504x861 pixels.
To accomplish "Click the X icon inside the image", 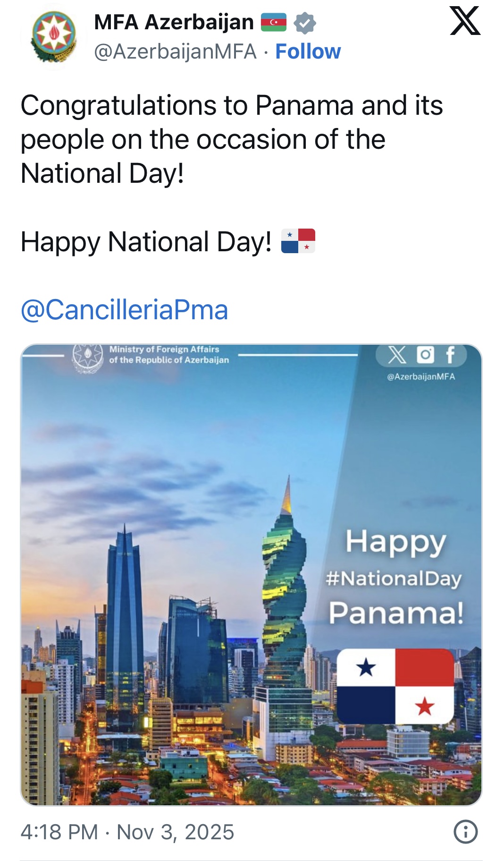I will coord(397,355).
